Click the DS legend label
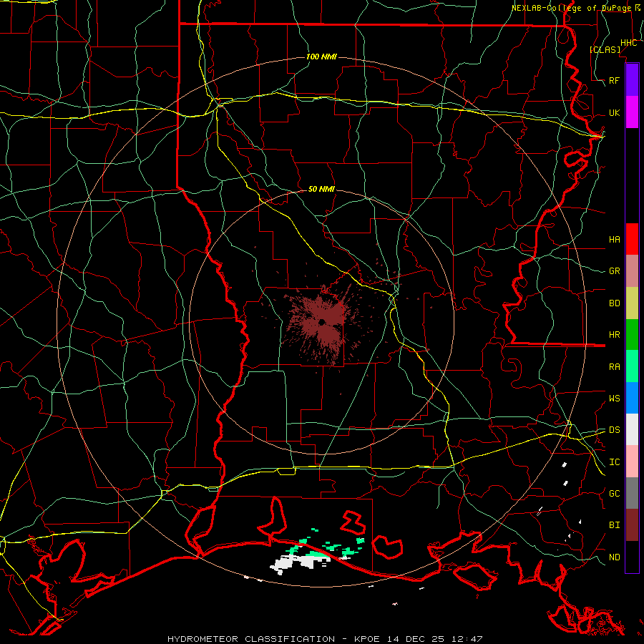This screenshot has height=644, width=644. click(614, 430)
